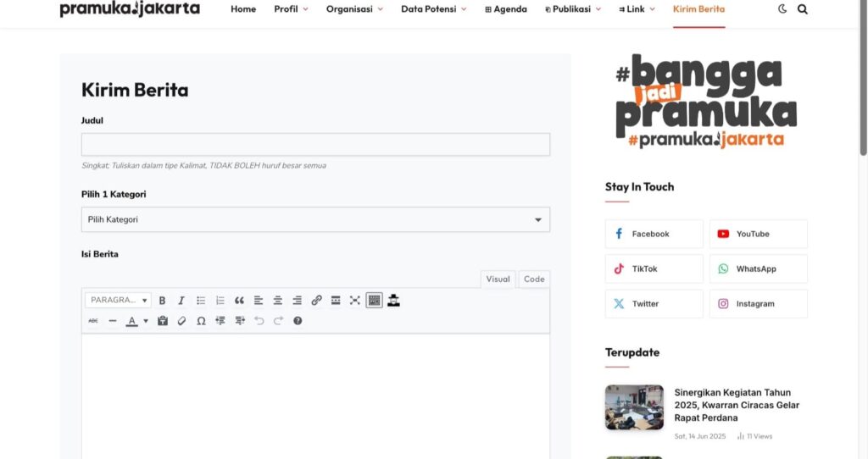Apply blockquote formatting
Viewport: 868px width, 459px height.
coord(239,301)
